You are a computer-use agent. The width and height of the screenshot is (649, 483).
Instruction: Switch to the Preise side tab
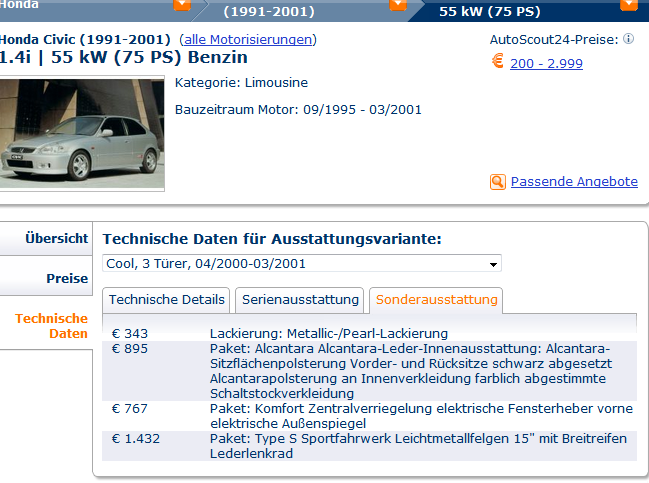pos(46,278)
